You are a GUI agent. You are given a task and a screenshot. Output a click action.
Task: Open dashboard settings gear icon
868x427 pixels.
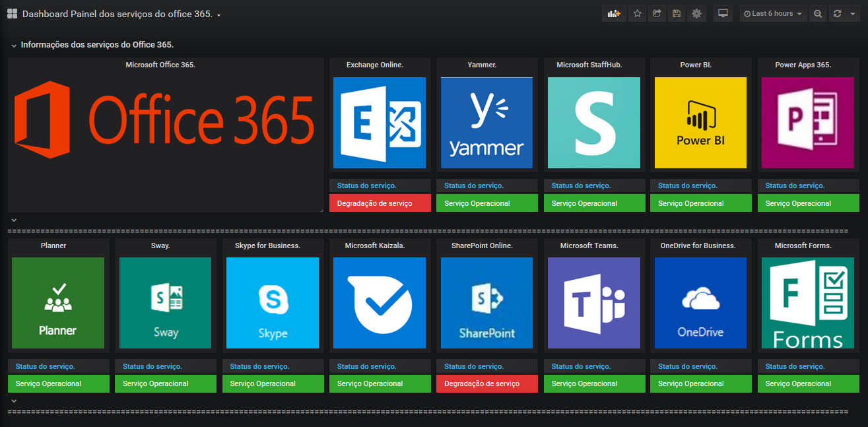coord(696,13)
